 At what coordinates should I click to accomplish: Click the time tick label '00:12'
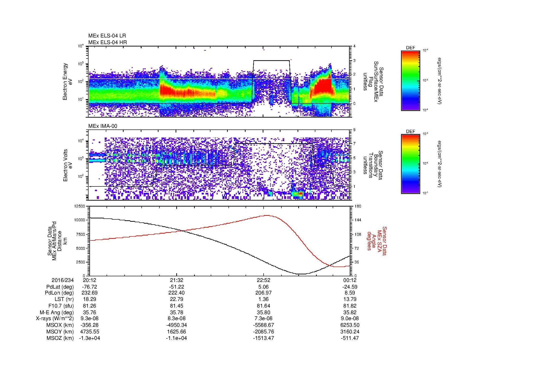coord(350,280)
